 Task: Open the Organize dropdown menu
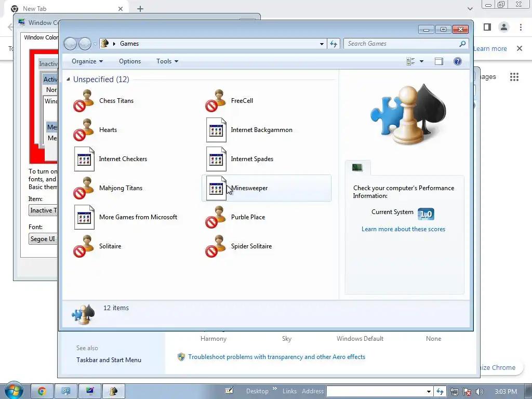coord(87,61)
